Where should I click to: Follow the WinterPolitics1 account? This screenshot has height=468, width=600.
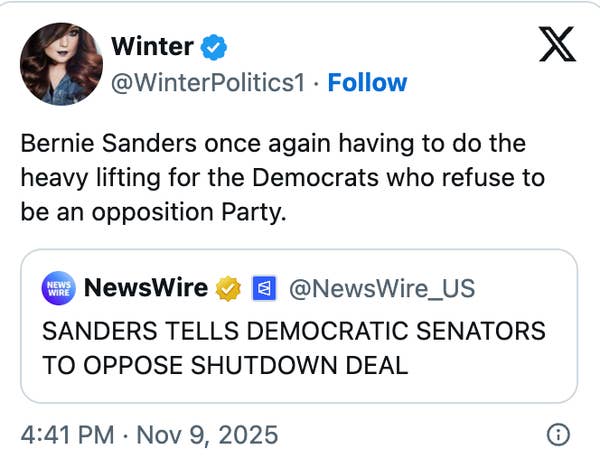click(367, 82)
